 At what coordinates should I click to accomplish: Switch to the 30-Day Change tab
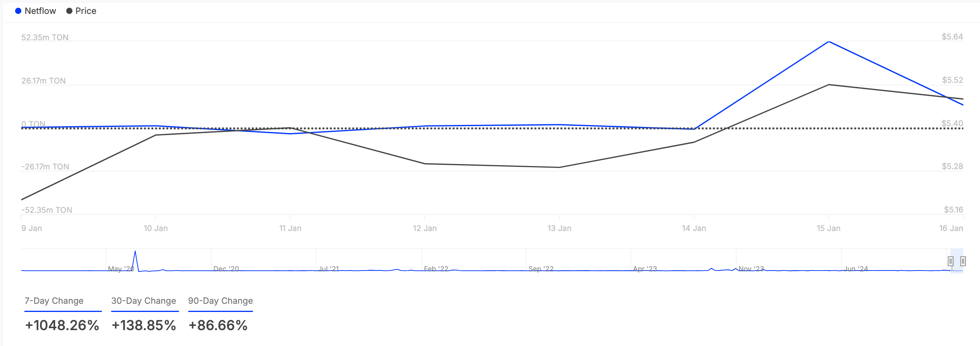pyautogui.click(x=144, y=301)
